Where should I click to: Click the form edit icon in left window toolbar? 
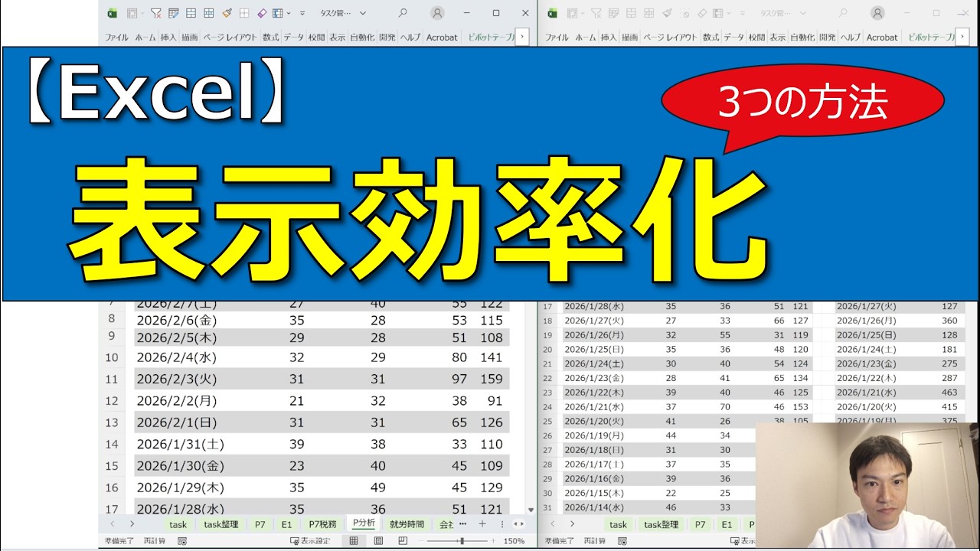(174, 13)
